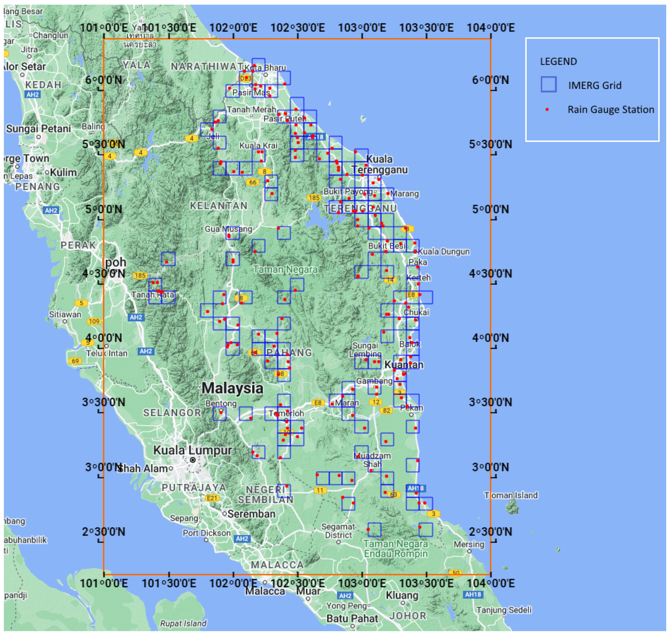Click the route 11 road shield
The image size is (672, 636).
click(320, 490)
